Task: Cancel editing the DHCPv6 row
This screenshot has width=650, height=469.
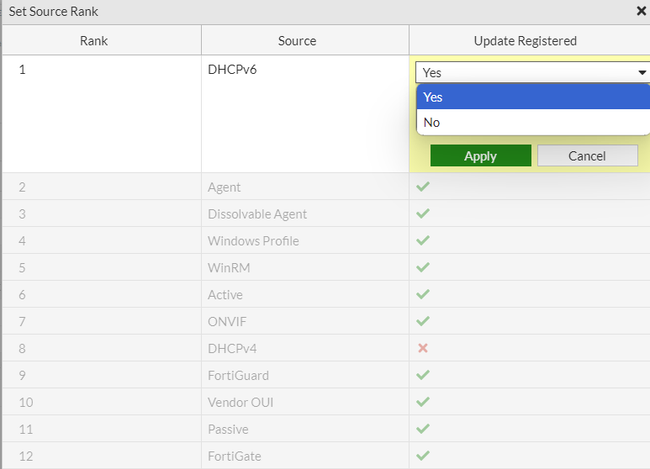Action: [587, 156]
